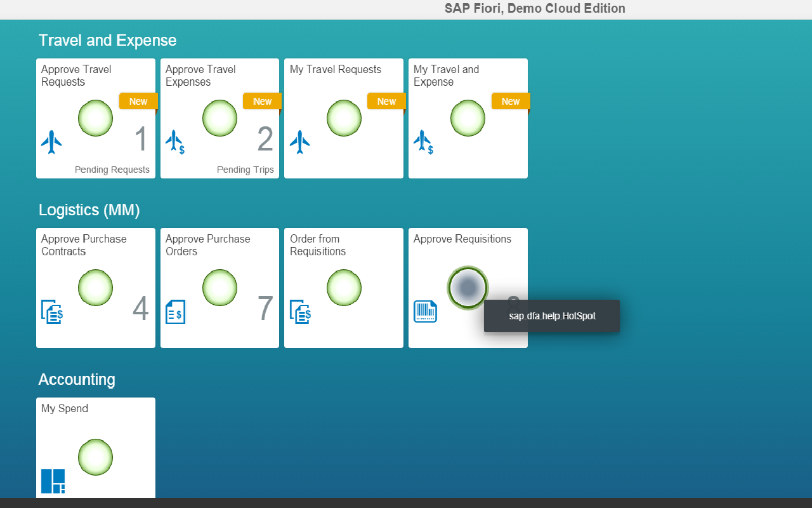Click treemap chart icon on My Spend tile
Screen dimensions: 812x508
(53, 481)
